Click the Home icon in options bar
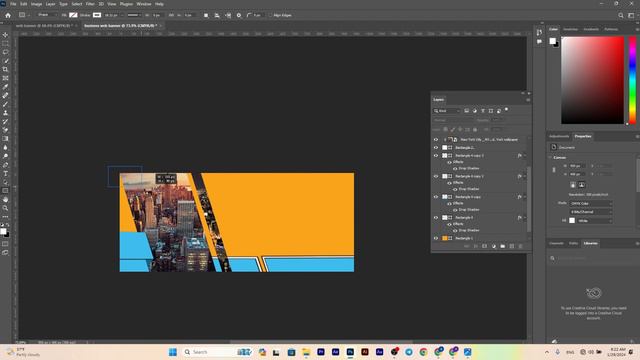Image resolution: width=640 pixels, height=360 pixels. pos(8,15)
